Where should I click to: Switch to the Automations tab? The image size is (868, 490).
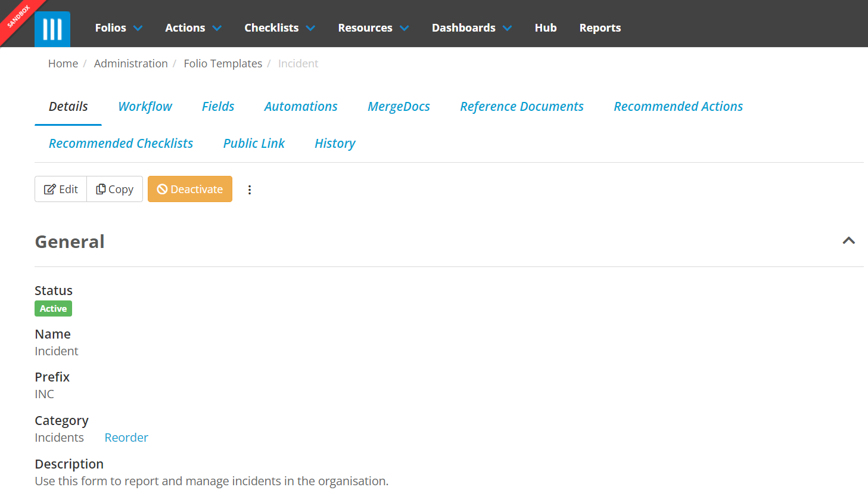click(x=301, y=107)
